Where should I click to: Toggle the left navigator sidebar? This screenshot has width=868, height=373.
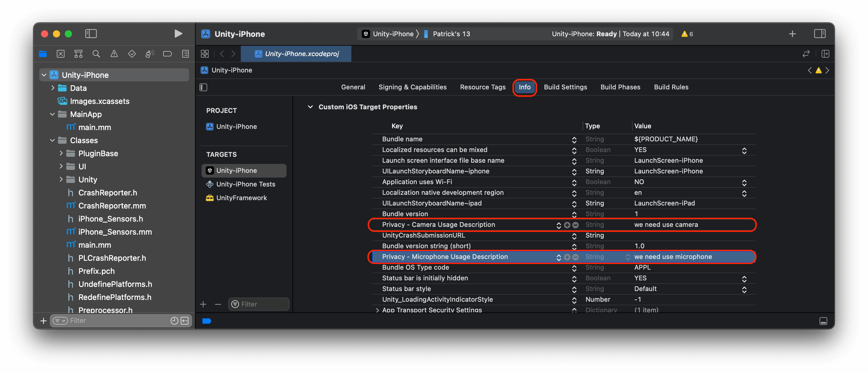91,34
